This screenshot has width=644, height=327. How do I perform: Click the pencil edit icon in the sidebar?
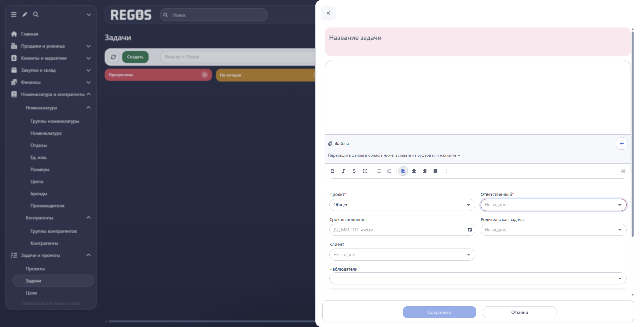(25, 14)
